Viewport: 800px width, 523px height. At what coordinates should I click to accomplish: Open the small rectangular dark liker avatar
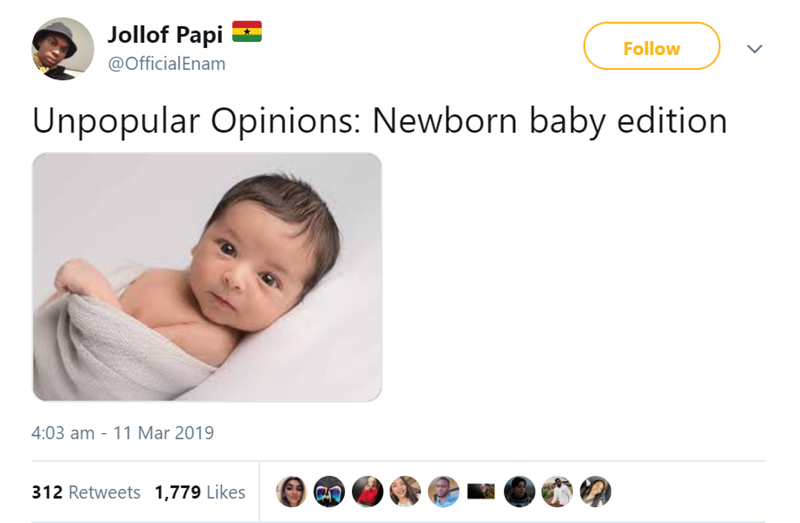481,491
